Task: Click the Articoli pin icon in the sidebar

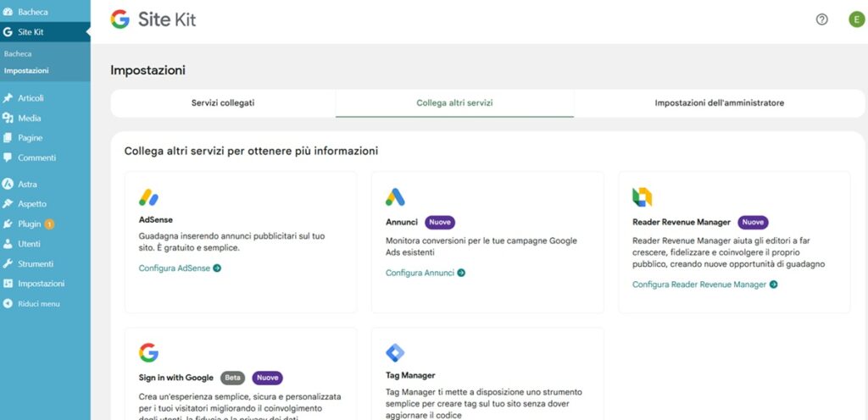Action: pyautogui.click(x=8, y=98)
